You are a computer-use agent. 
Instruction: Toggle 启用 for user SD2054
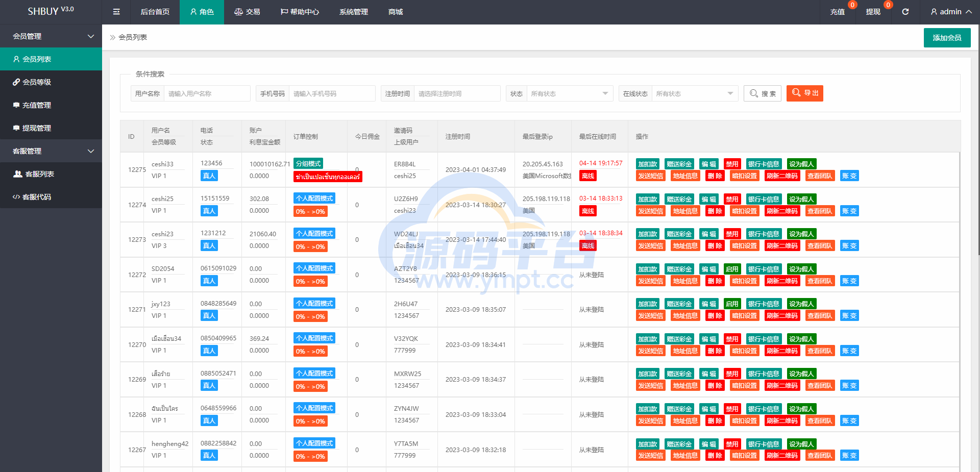point(732,269)
